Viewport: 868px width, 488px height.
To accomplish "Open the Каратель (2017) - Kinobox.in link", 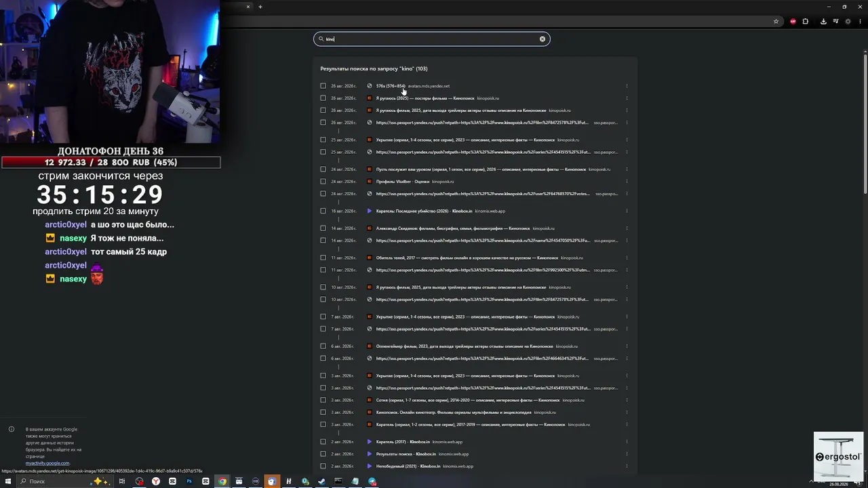I will [x=403, y=442].
